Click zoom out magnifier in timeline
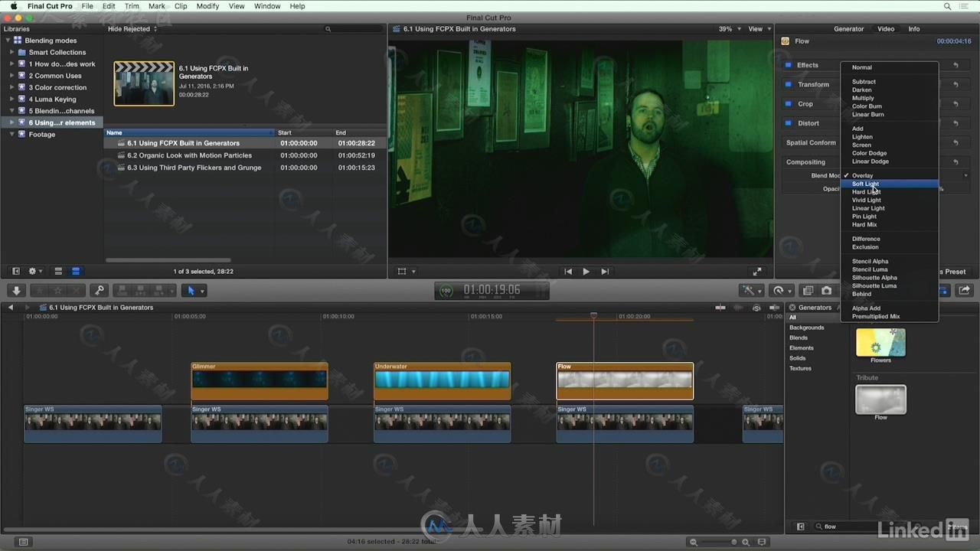Screen dimensions: 980x551 (694, 542)
